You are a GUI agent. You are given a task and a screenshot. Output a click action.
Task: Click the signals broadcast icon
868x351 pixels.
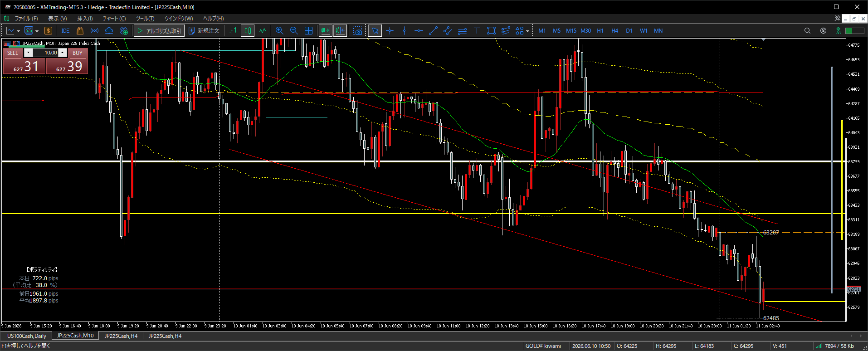[x=95, y=31]
